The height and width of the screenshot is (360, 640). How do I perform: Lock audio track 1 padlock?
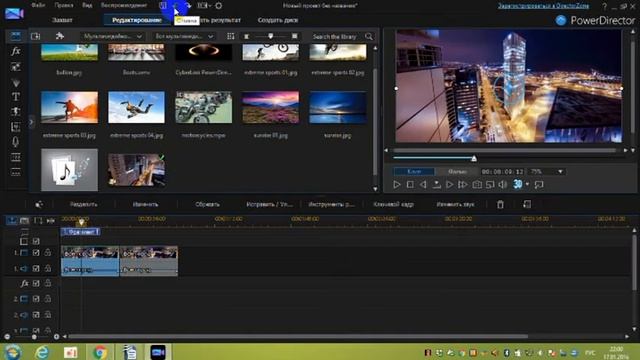tap(48, 268)
